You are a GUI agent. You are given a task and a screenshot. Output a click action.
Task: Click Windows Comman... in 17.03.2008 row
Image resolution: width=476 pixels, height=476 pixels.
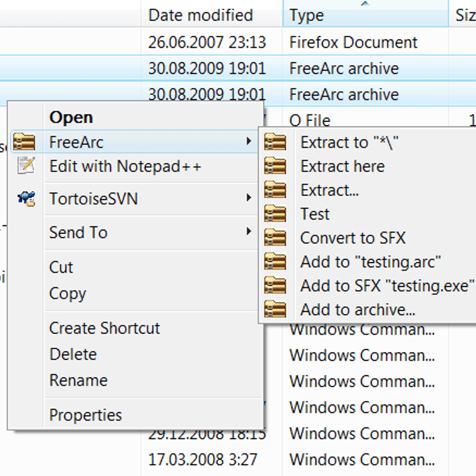(x=362, y=459)
